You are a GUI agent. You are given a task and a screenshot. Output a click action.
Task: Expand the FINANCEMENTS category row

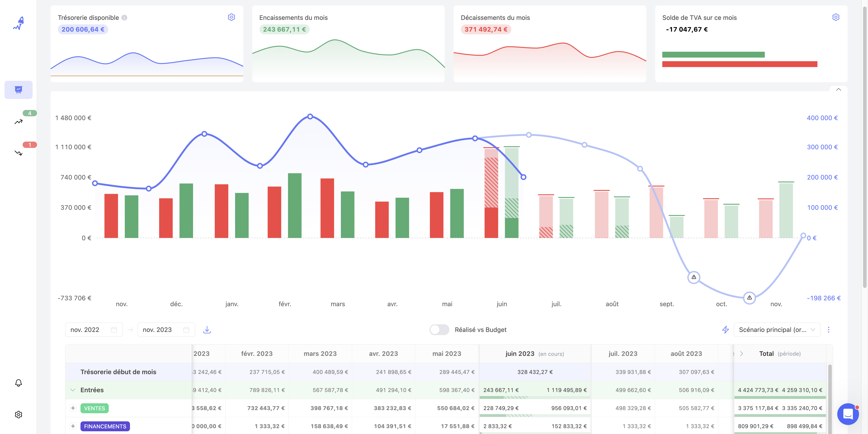tap(73, 426)
